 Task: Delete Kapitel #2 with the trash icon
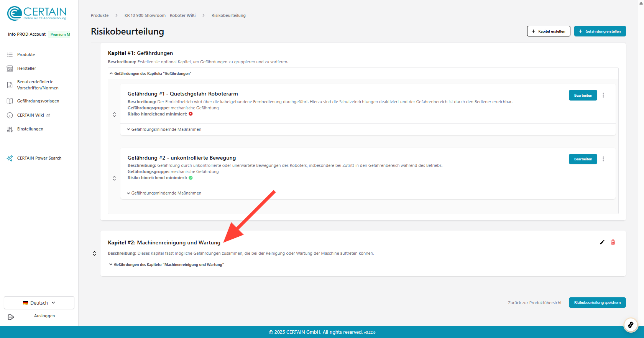[613, 242]
